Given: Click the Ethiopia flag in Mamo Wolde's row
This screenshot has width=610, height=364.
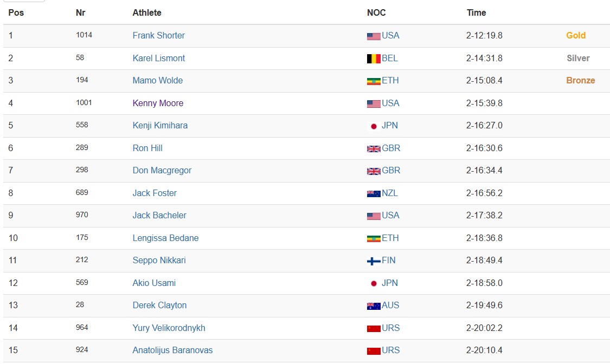Looking at the screenshot, I should pyautogui.click(x=374, y=81).
